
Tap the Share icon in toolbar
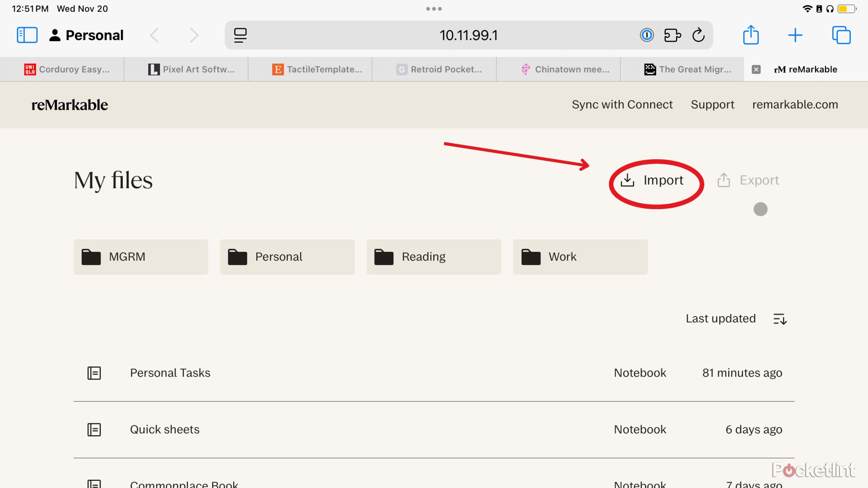751,35
